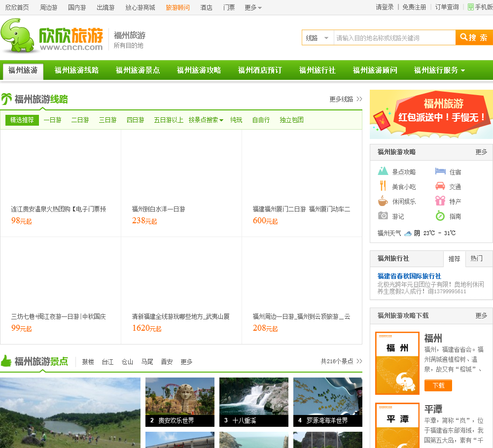The image size is (493, 448).
Task: Select the 五日游以上 route tab
Action: pyautogui.click(x=169, y=120)
